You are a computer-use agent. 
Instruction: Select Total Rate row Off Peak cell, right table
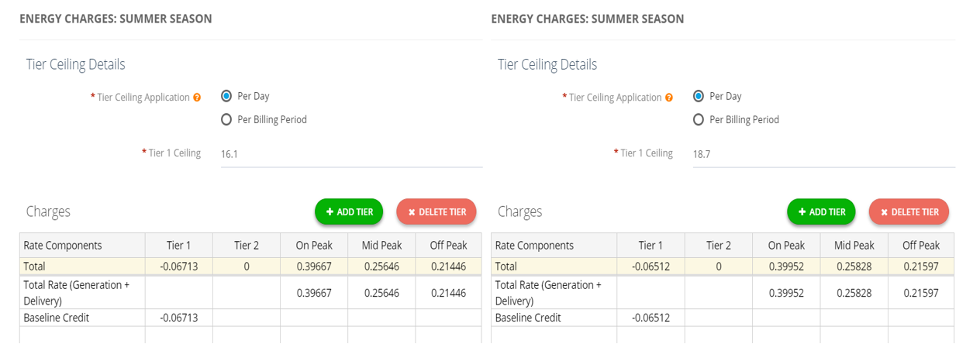pyautogui.click(x=920, y=293)
